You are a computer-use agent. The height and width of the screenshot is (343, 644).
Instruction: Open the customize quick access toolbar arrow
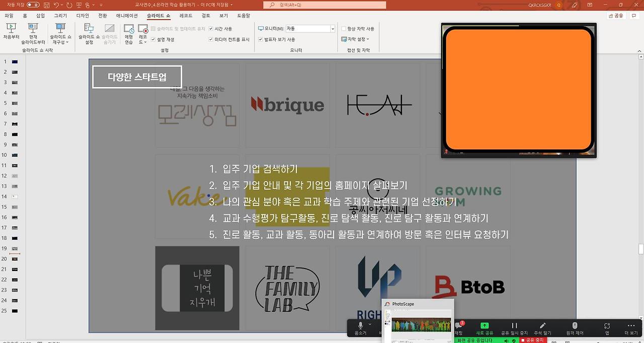coord(101,5)
